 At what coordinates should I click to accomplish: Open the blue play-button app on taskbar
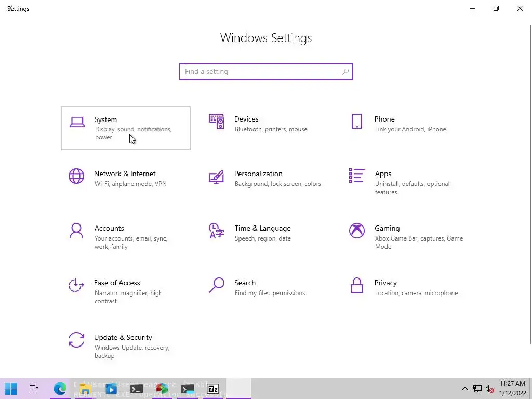coord(111,389)
